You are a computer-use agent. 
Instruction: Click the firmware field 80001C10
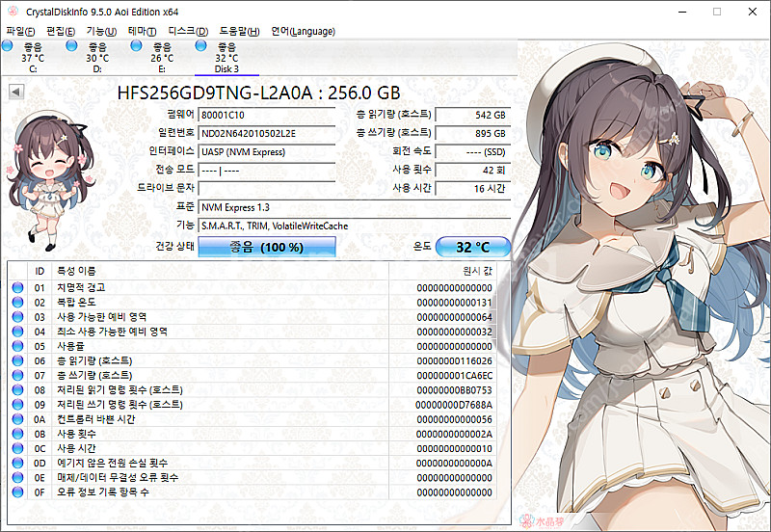(267, 115)
